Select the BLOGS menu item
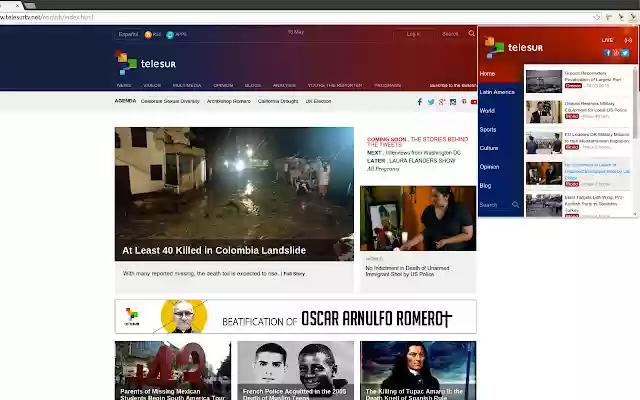 pos(253,85)
